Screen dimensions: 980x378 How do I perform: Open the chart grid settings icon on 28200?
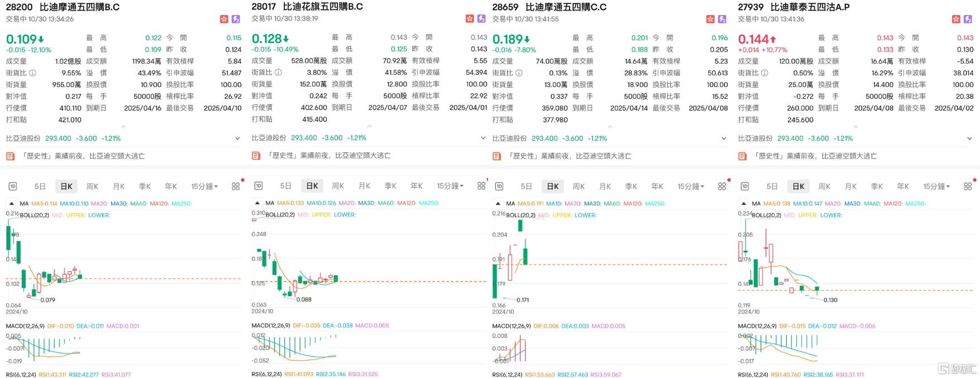pos(236,186)
